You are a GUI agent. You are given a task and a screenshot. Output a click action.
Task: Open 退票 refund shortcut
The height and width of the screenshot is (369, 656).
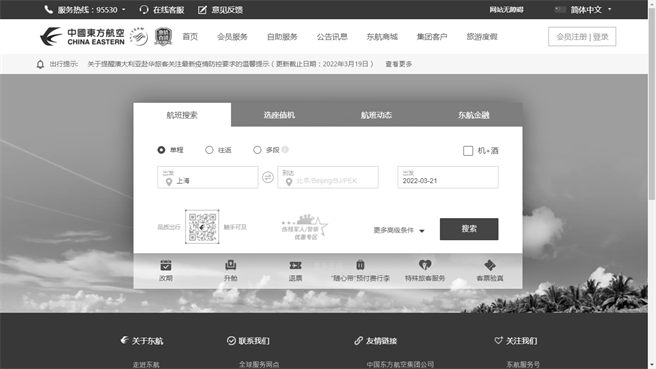pyautogui.click(x=295, y=270)
